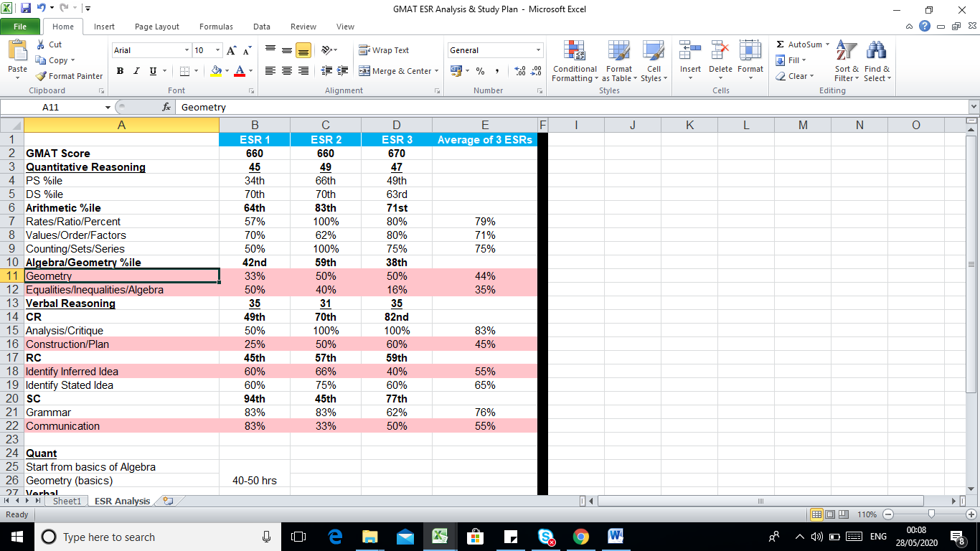This screenshot has width=980, height=551.
Task: Expand the formula bar
Action: pyautogui.click(x=974, y=107)
